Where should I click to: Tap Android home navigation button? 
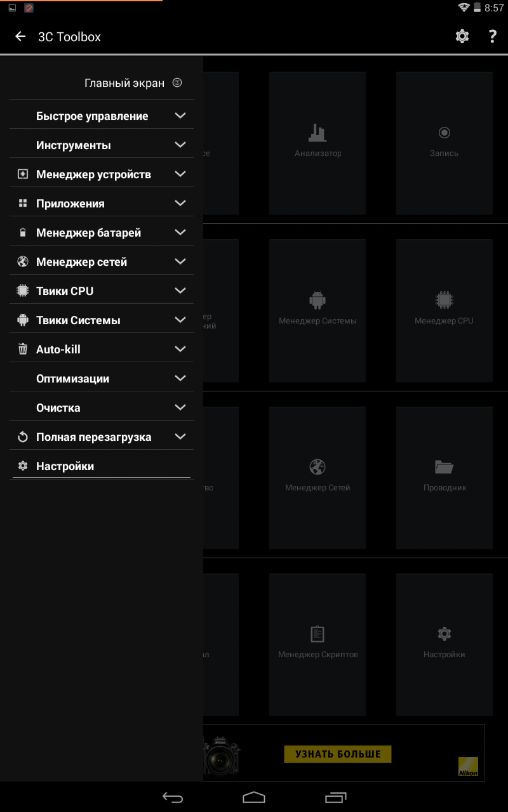point(254,797)
